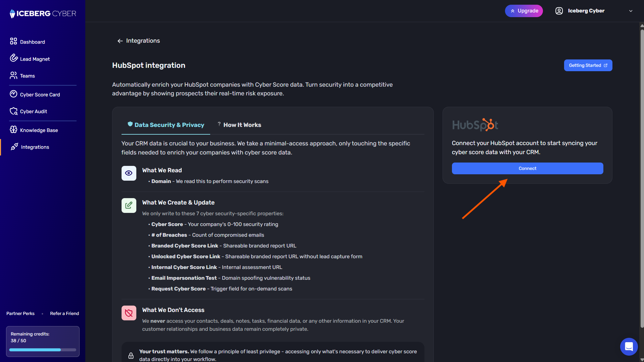The width and height of the screenshot is (644, 362).
Task: Select the Data Security & Privacy tab
Action: click(x=166, y=125)
